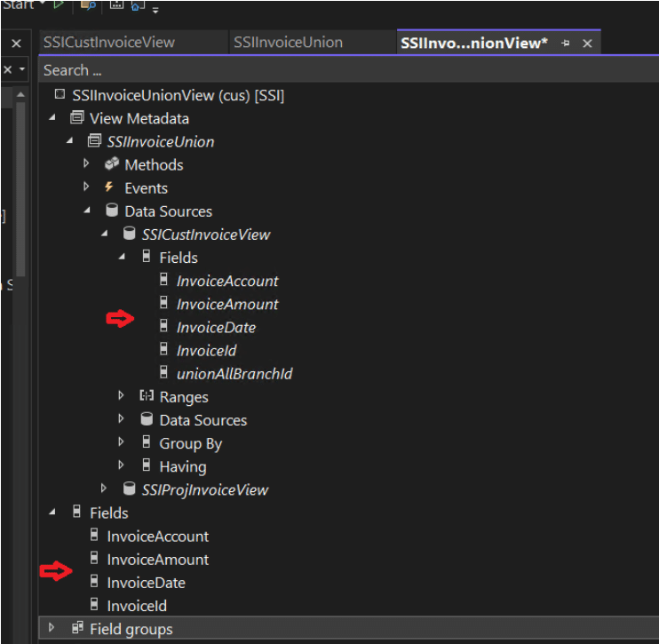Viewport: 659px width, 644px height.
Task: Click the SSICustInvoiceView data source icon
Action: coord(129,235)
